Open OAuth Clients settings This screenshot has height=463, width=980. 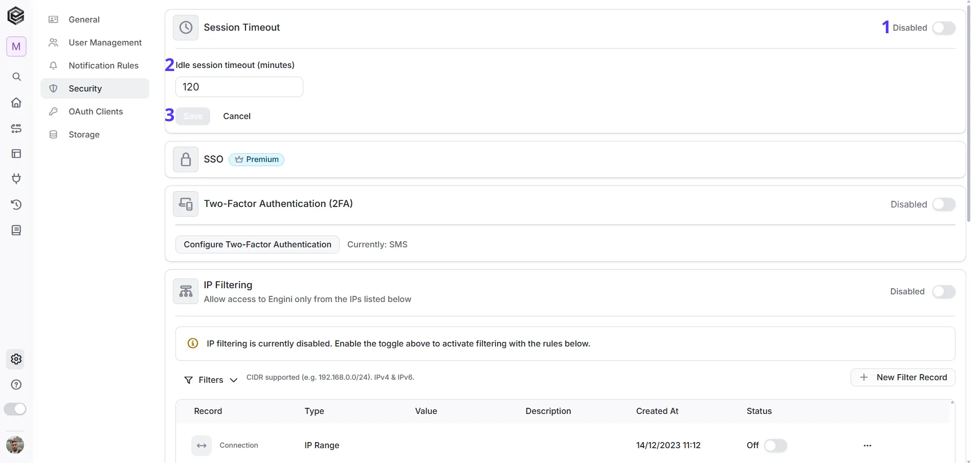pyautogui.click(x=95, y=111)
